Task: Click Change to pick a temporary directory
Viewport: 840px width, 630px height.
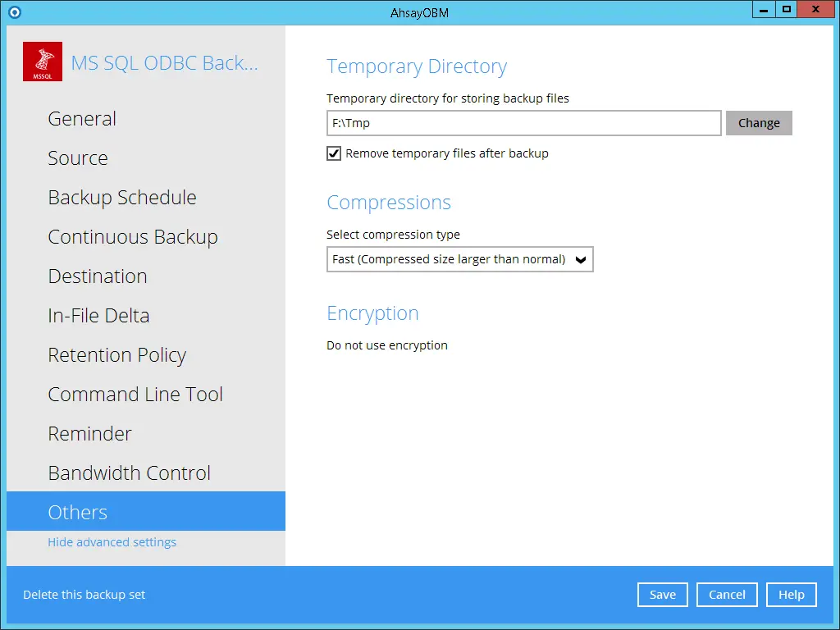Action: pos(758,122)
